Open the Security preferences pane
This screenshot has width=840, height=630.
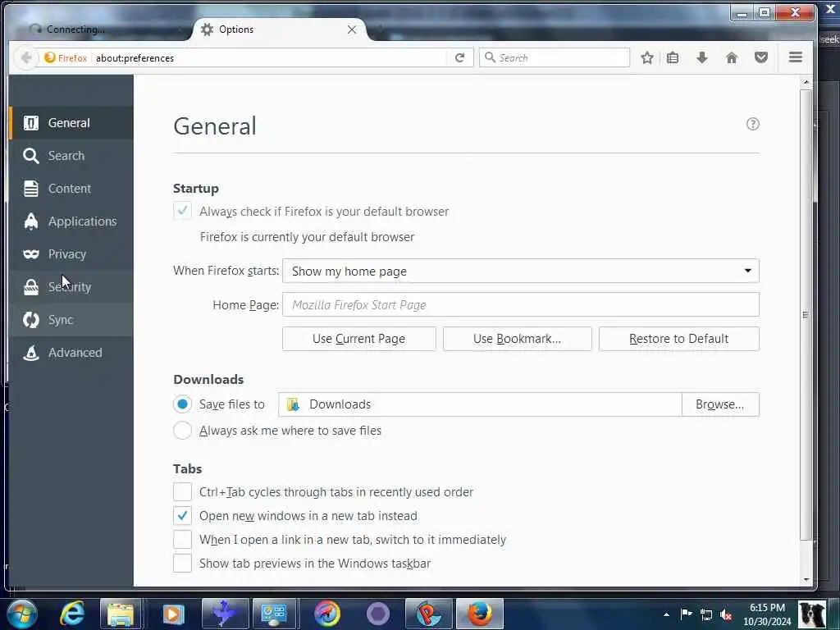click(x=71, y=286)
